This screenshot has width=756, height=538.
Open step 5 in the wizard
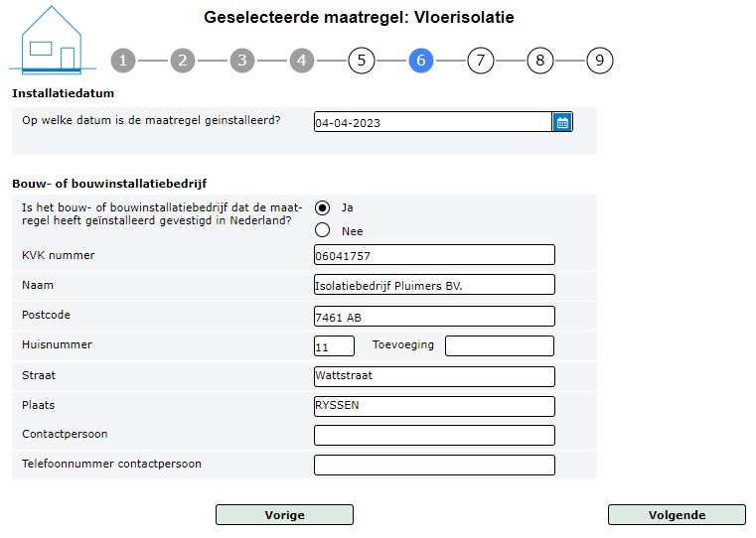tap(362, 61)
